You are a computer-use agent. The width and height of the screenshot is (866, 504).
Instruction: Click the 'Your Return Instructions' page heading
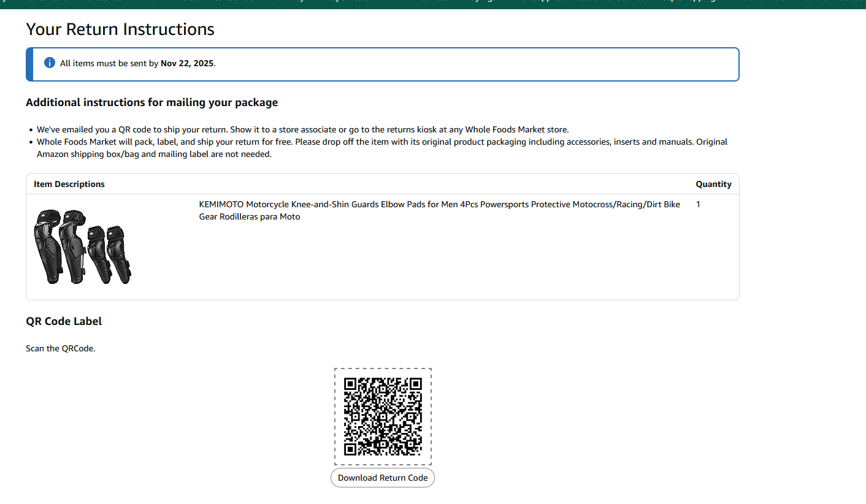(x=120, y=29)
